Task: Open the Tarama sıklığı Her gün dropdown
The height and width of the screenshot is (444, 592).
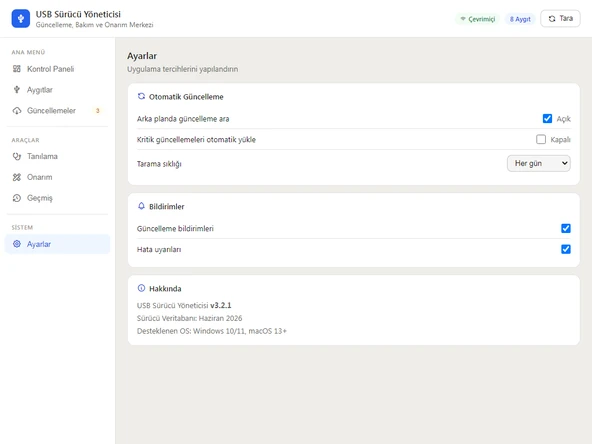Action: (539, 163)
